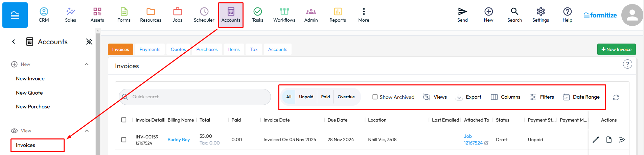The image size is (644, 155).
Task: Open the user profile avatar
Action: pyautogui.click(x=632, y=15)
